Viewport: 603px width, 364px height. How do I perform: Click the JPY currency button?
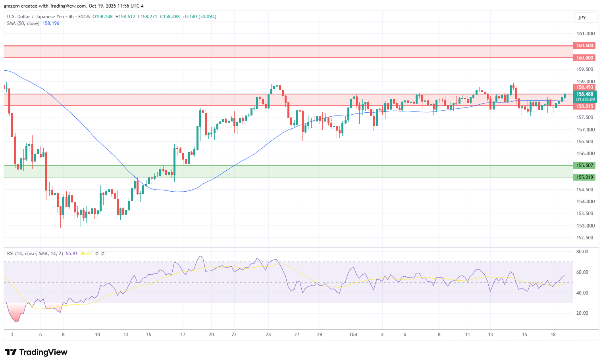(x=586, y=18)
